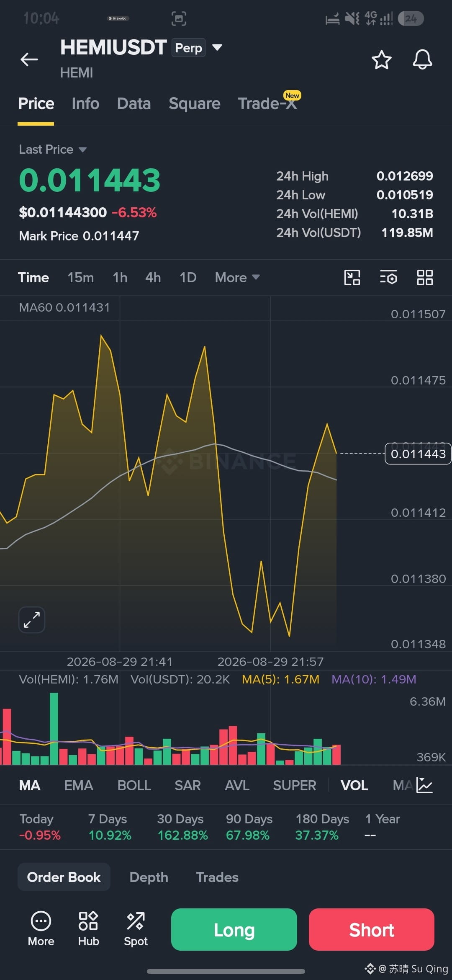Tap the home gesture bar at bottom

pos(226,971)
